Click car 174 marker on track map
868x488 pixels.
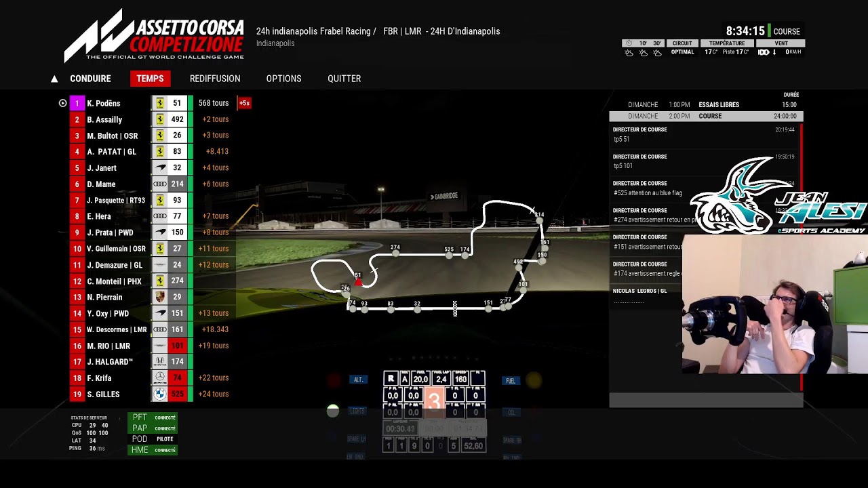[465, 256]
